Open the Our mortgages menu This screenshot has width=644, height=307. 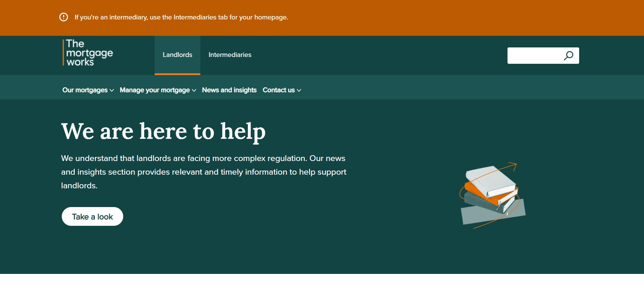tap(85, 90)
